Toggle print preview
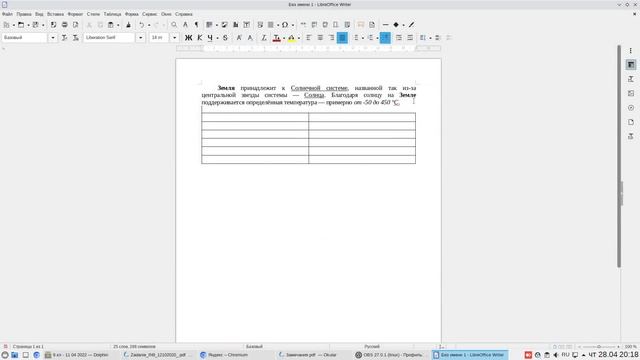Screen dimensions: 640x360 click(76, 25)
